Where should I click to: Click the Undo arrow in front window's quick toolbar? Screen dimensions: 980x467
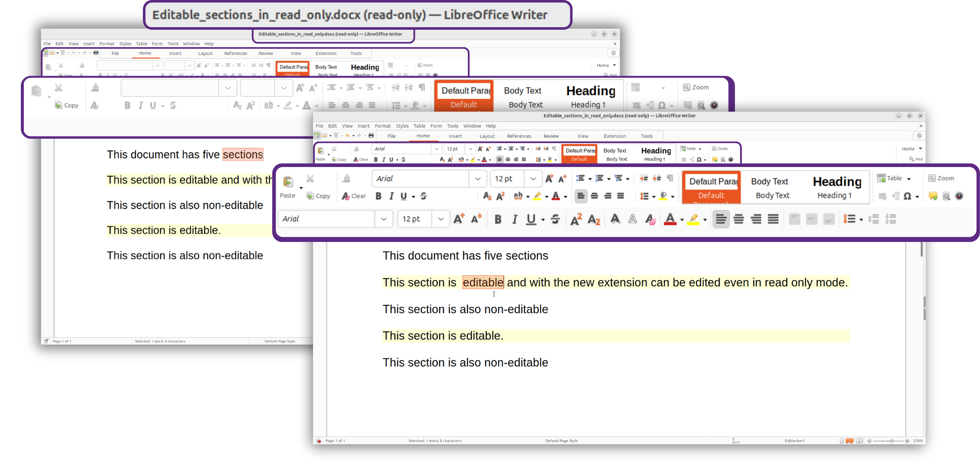click(348, 136)
